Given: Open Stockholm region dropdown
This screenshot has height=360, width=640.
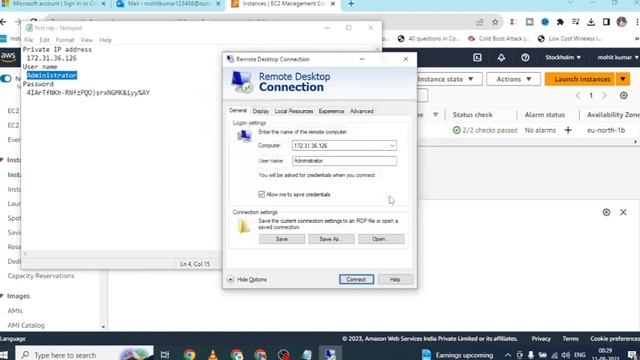Looking at the screenshot, I should 563,58.
